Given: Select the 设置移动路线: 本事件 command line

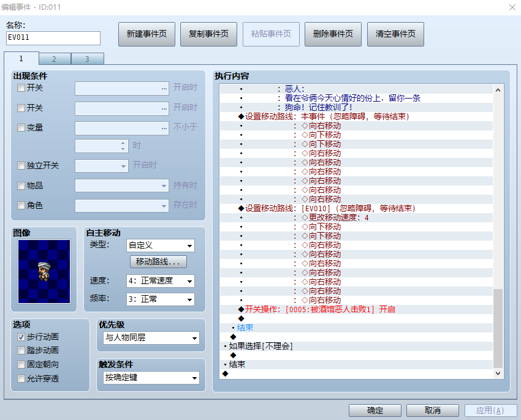Looking at the screenshot, I should point(356,116).
